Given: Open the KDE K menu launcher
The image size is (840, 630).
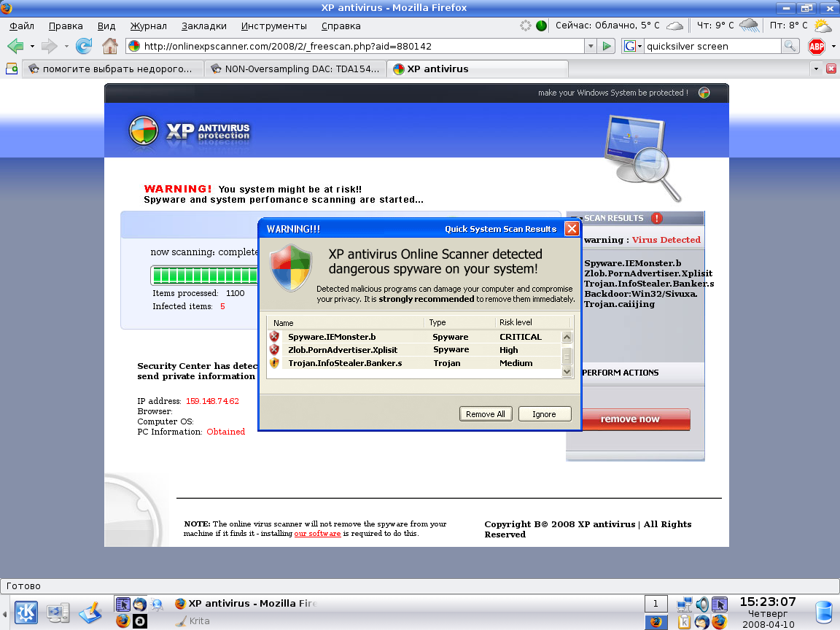Looking at the screenshot, I should tap(26, 612).
